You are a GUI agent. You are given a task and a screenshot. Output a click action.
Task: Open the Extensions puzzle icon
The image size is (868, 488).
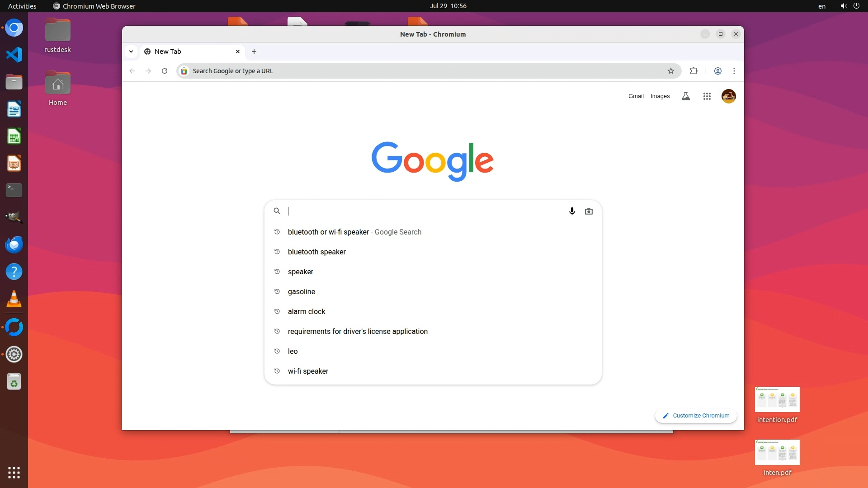click(693, 71)
